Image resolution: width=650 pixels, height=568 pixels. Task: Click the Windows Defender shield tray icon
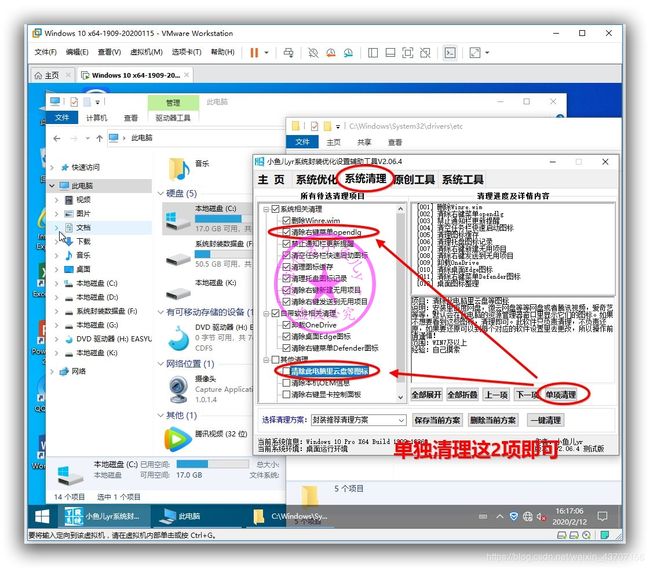click(x=514, y=516)
